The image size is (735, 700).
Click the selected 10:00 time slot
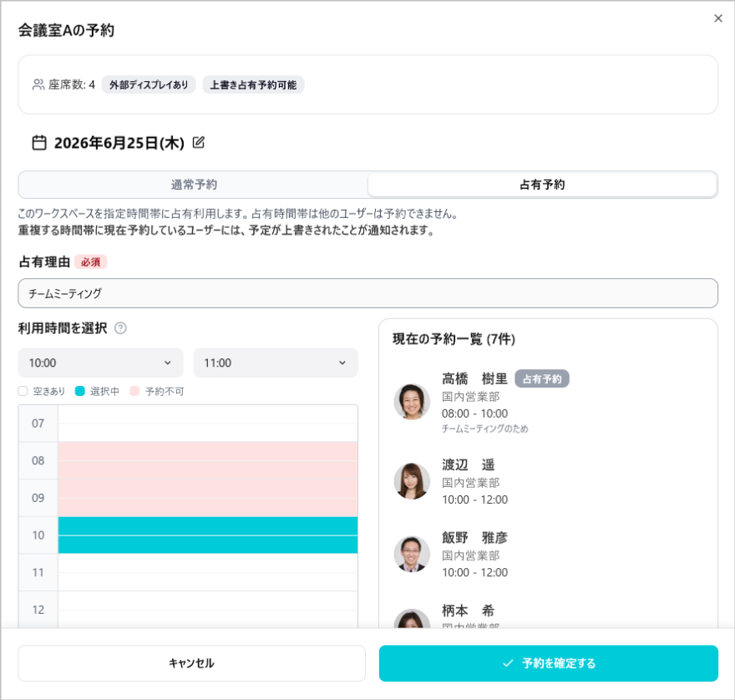(x=208, y=535)
